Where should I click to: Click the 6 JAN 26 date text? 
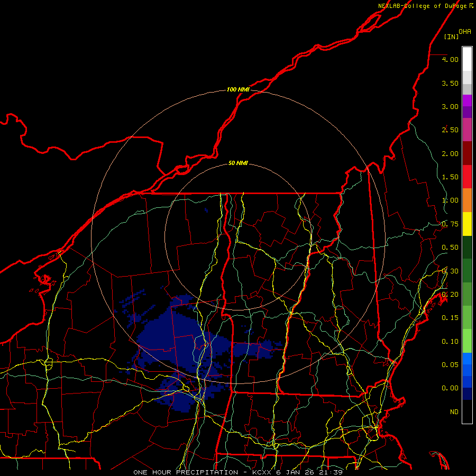pyautogui.click(x=295, y=472)
